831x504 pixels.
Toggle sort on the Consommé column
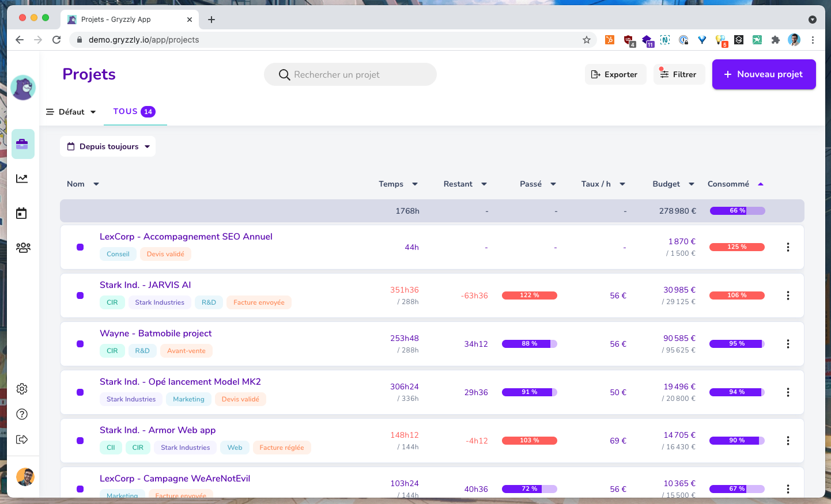[x=735, y=184]
